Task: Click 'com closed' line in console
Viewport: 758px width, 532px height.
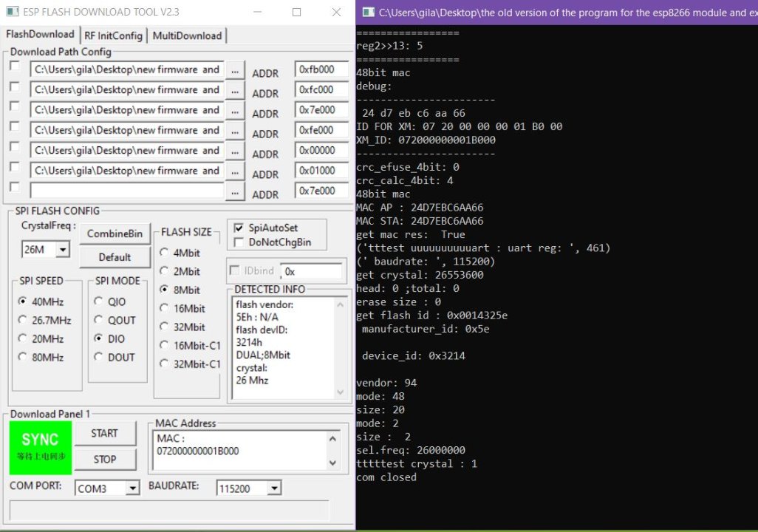Action: pyautogui.click(x=386, y=477)
